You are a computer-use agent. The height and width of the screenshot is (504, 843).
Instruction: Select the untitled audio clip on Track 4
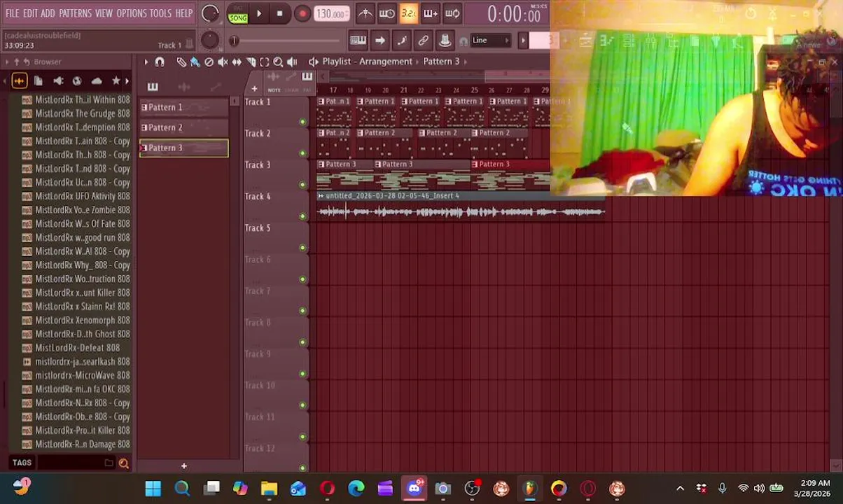click(461, 207)
